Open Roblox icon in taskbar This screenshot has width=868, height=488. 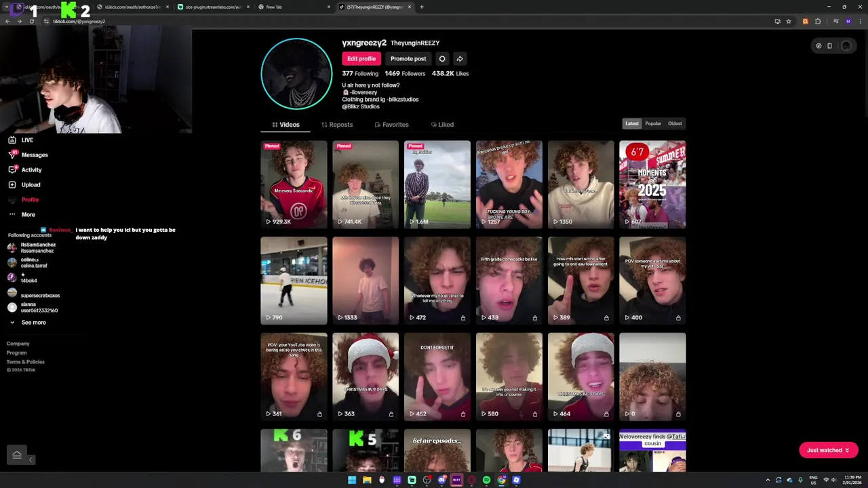(x=516, y=480)
